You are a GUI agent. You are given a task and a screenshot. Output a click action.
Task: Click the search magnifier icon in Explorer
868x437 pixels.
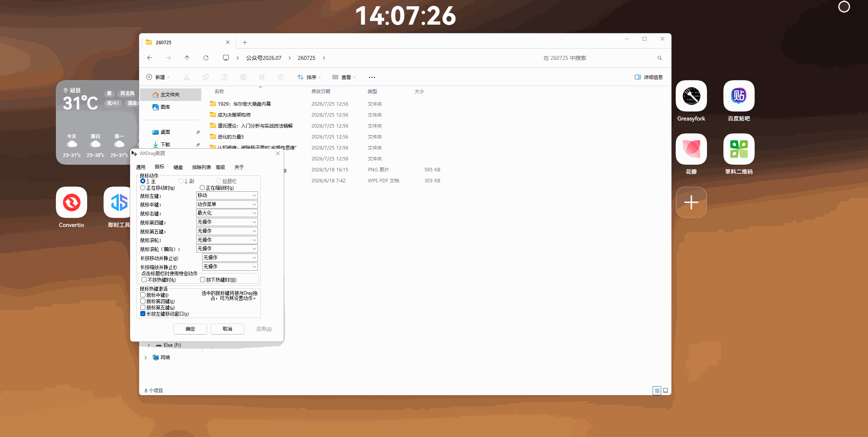(x=660, y=58)
